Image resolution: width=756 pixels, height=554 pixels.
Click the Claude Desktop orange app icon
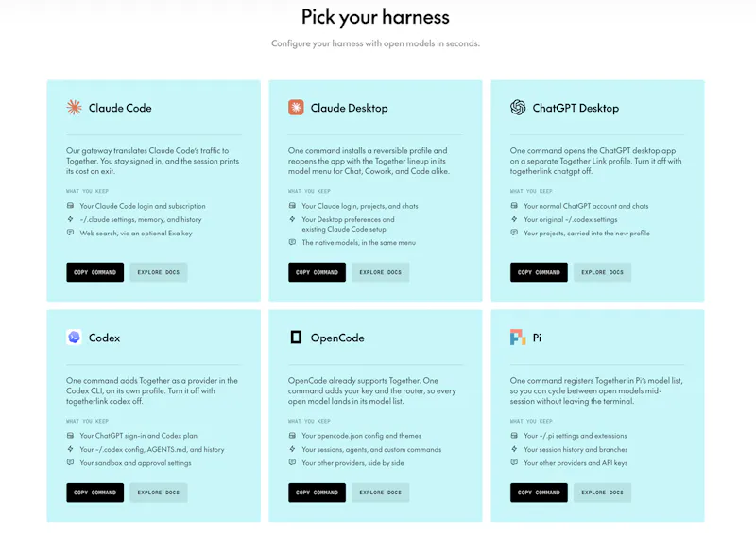click(296, 107)
